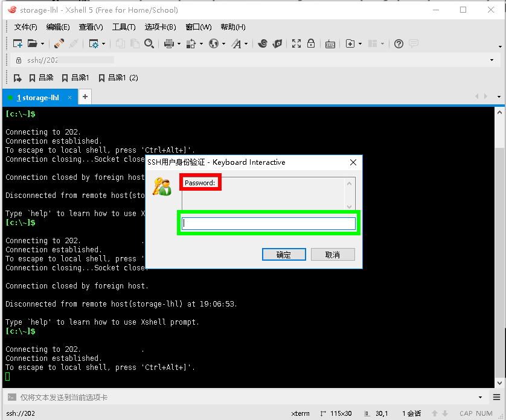The image size is (506, 420).
Task: Click the Disconnect icon
Action: pos(74,43)
